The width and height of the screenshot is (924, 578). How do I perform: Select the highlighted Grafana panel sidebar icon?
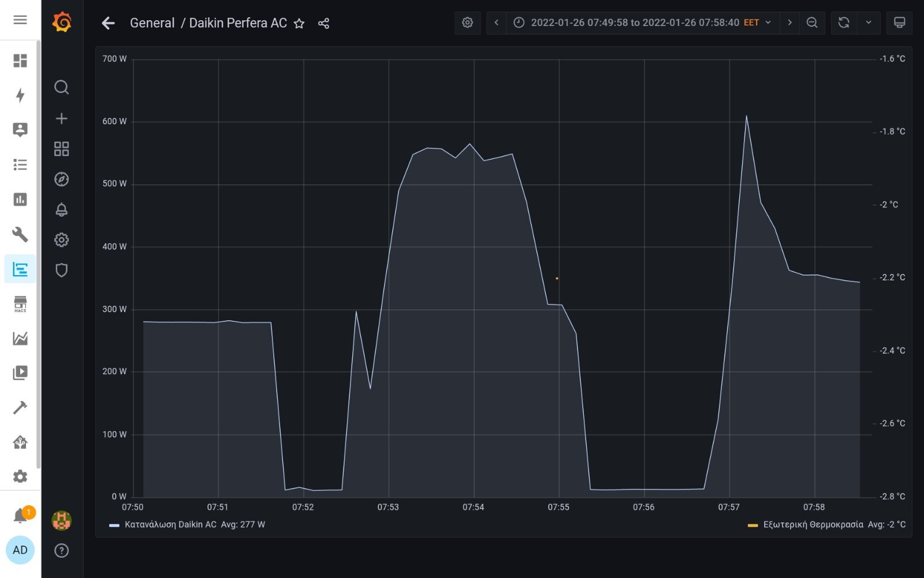pos(20,269)
